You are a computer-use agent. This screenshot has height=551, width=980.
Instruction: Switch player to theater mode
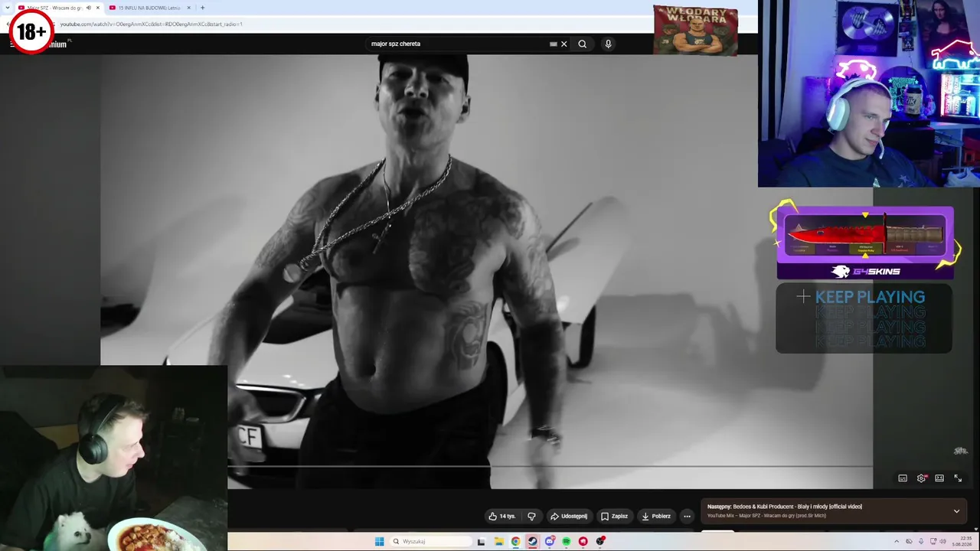click(939, 478)
